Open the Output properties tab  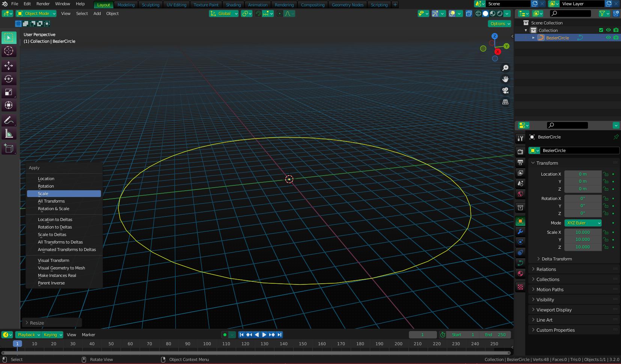point(520,162)
